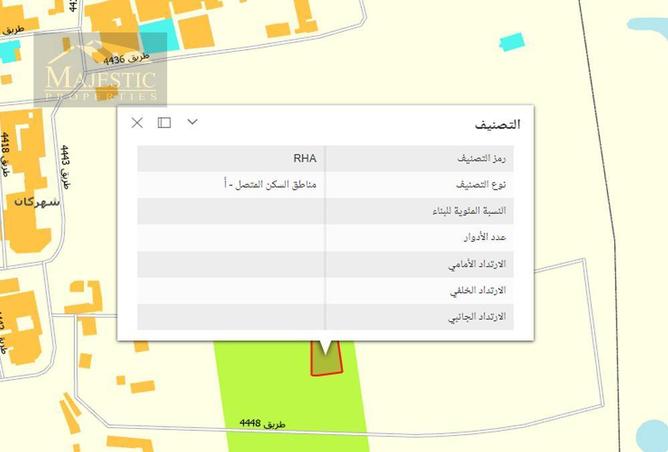Select the RHA classification code value
Viewport: 668px width, 452px height.
305,158
